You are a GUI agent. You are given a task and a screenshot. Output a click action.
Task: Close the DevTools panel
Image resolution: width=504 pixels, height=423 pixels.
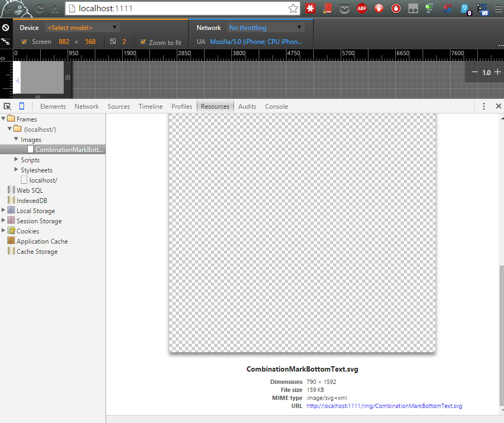[x=499, y=106]
